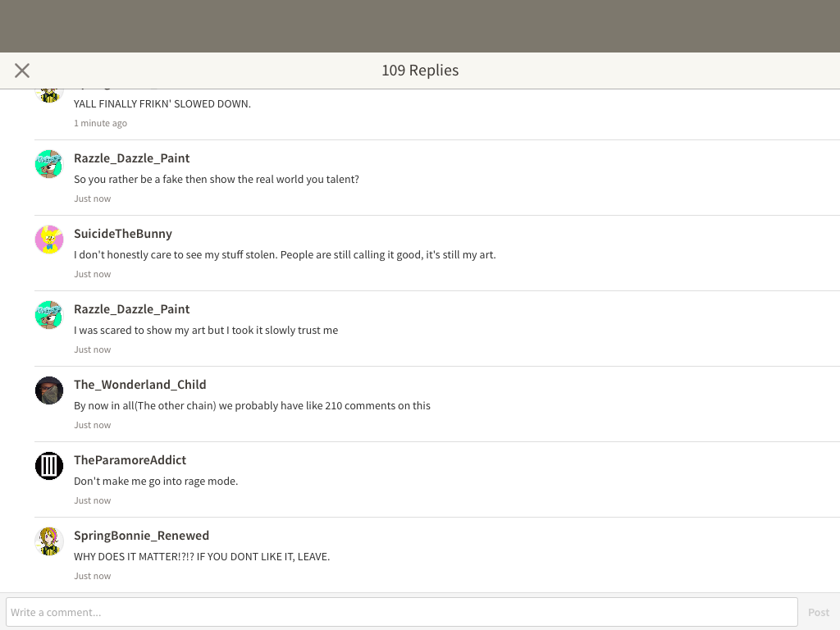840x630 pixels.
Task: Click 'Just now' under 'I was scared' comment
Action: [x=93, y=349]
